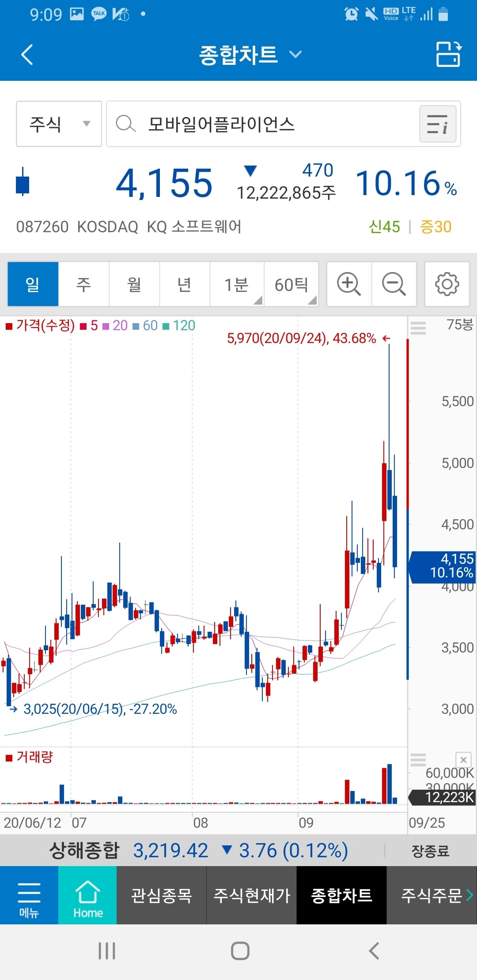Switch to 주식현재가 tab
The height and width of the screenshot is (980, 477).
[251, 895]
